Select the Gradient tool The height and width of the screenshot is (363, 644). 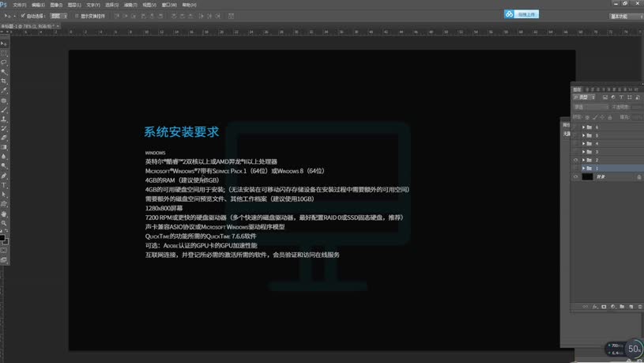point(4,148)
